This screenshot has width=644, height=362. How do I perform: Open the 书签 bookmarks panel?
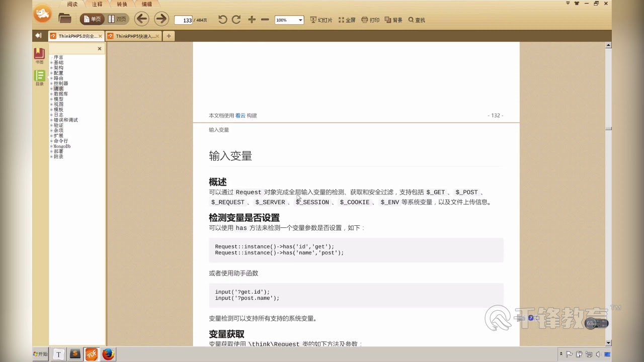pyautogui.click(x=39, y=55)
